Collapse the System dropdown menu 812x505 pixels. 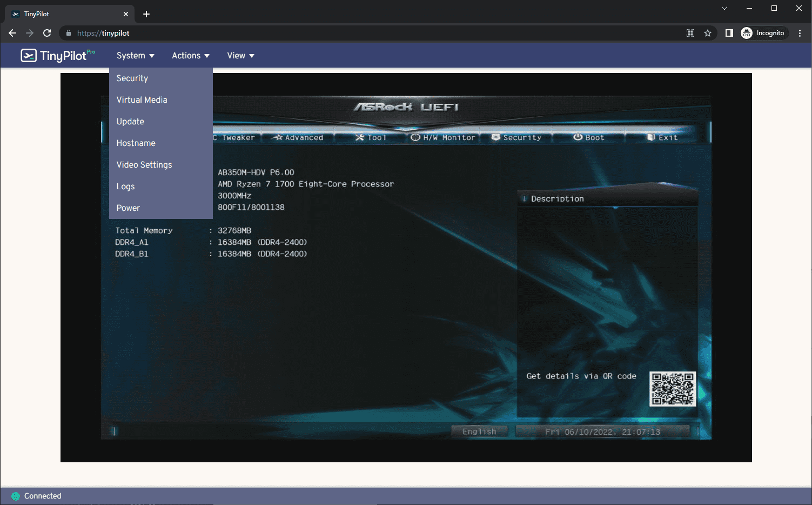click(135, 56)
